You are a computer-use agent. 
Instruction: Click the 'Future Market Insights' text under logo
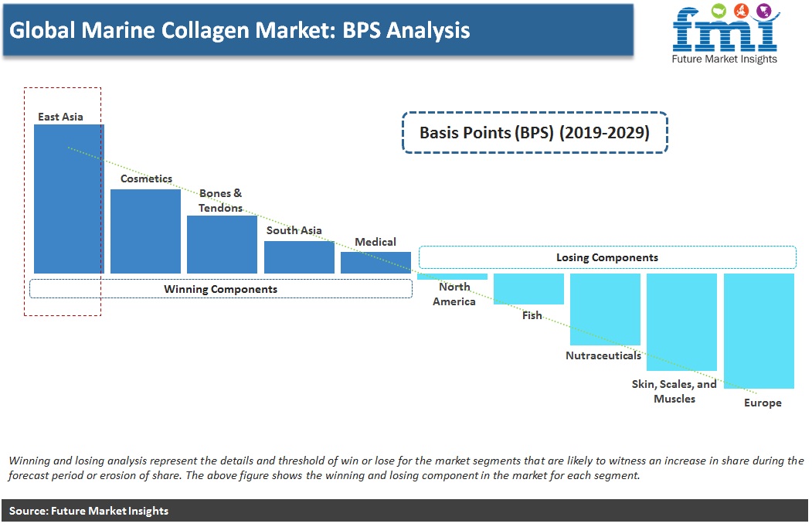tap(725, 59)
